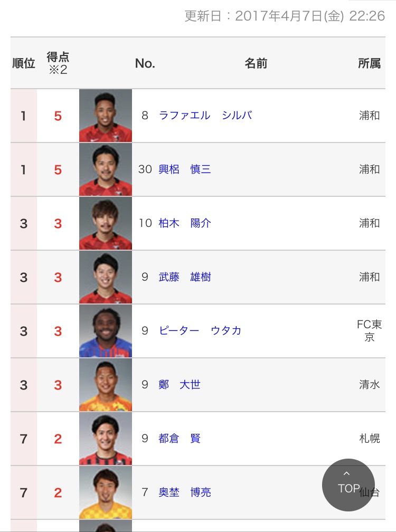Screen dimensions: 396x532
Task: Select 奥埜 博亮 name link
Action: [x=185, y=492]
